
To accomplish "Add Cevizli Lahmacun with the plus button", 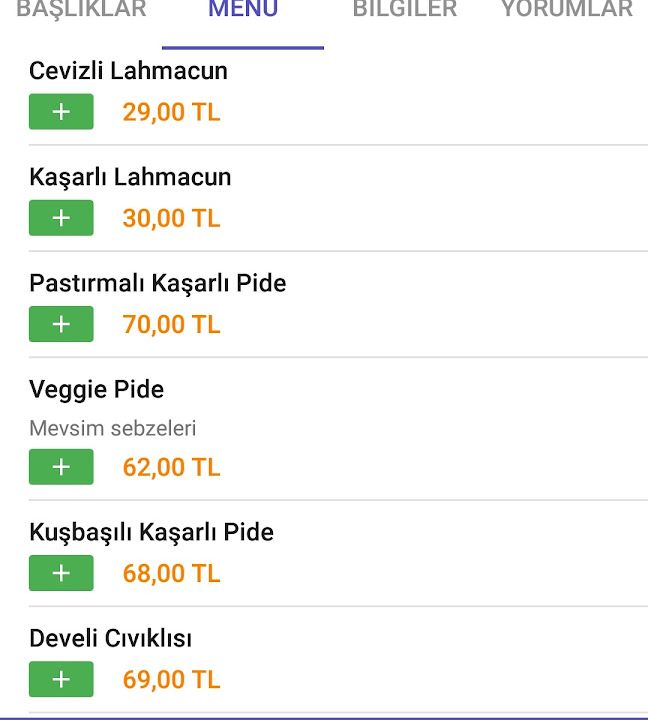I will [x=61, y=112].
